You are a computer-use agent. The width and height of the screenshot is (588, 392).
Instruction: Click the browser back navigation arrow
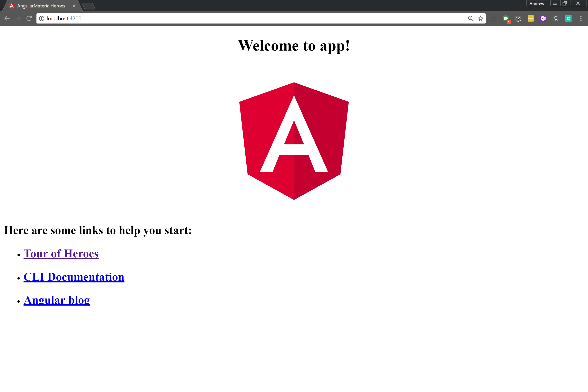point(6,18)
